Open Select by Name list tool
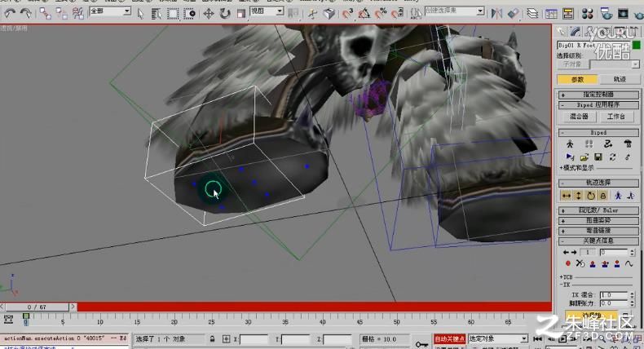The height and width of the screenshot is (349, 644). point(156,14)
